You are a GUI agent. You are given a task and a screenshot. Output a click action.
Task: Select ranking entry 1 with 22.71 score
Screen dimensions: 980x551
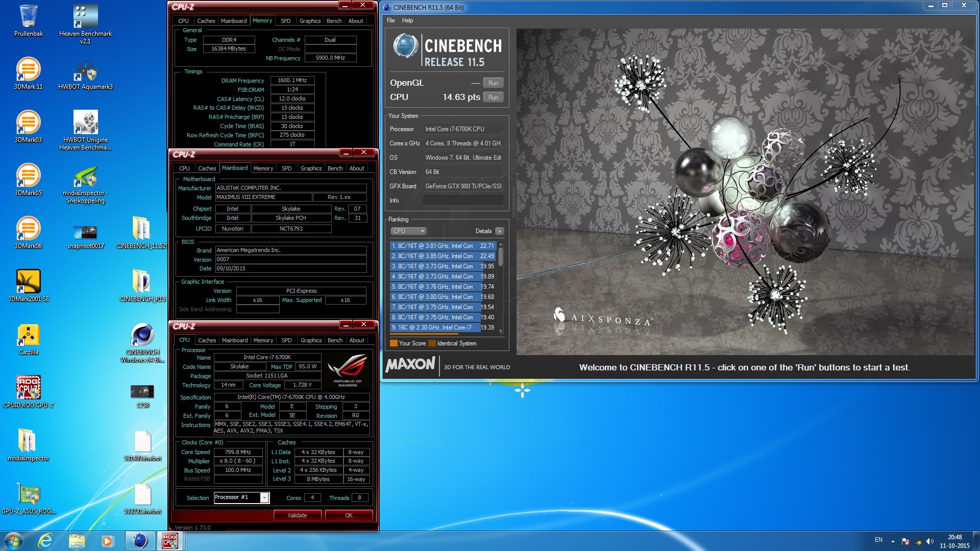click(443, 246)
